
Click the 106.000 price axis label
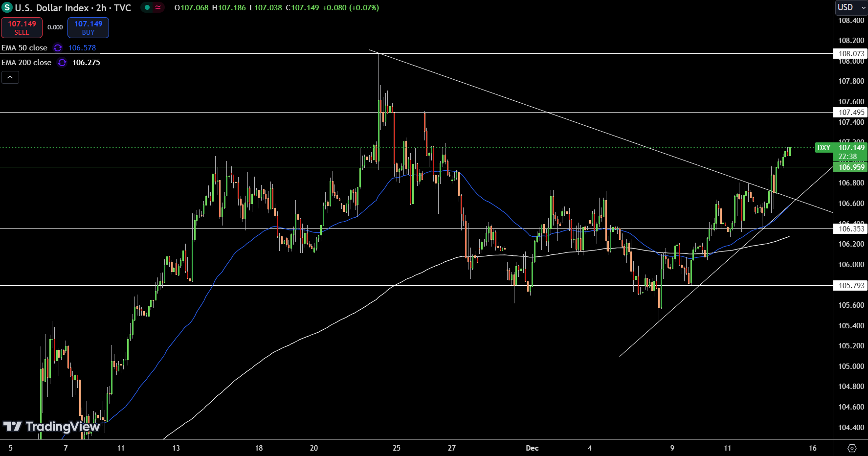click(x=851, y=265)
